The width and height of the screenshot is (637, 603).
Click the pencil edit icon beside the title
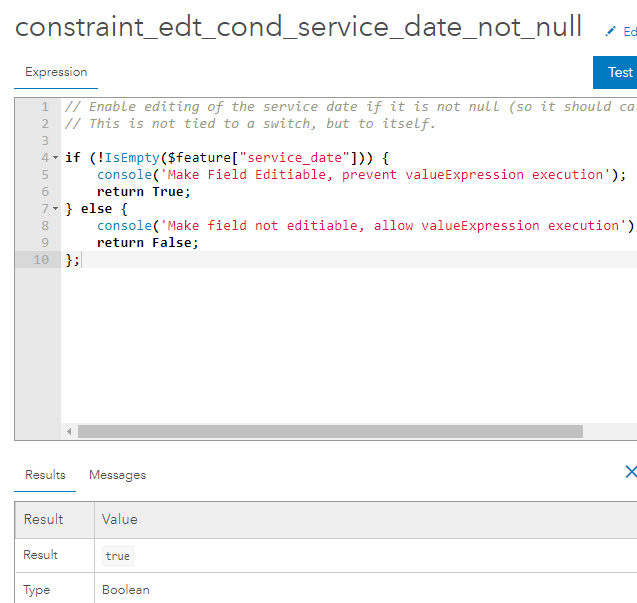tap(611, 32)
